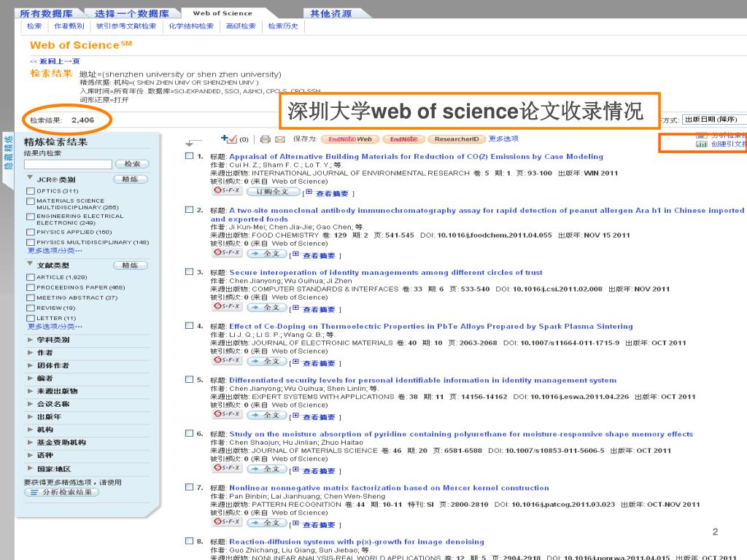Expand the 会议名称 filter section

[x=30, y=404]
